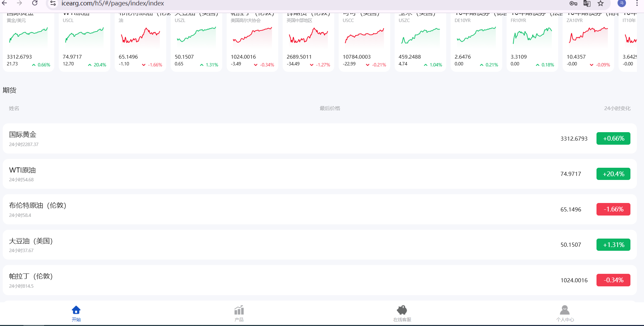This screenshot has height=326, width=644.
Task: Open the site information icon beside URL
Action: [53, 3]
